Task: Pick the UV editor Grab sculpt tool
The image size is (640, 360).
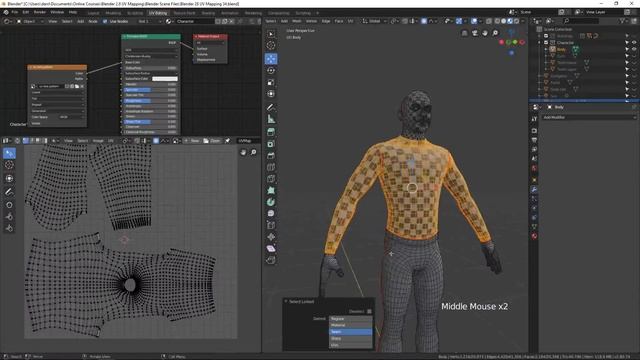Action: tap(9, 205)
